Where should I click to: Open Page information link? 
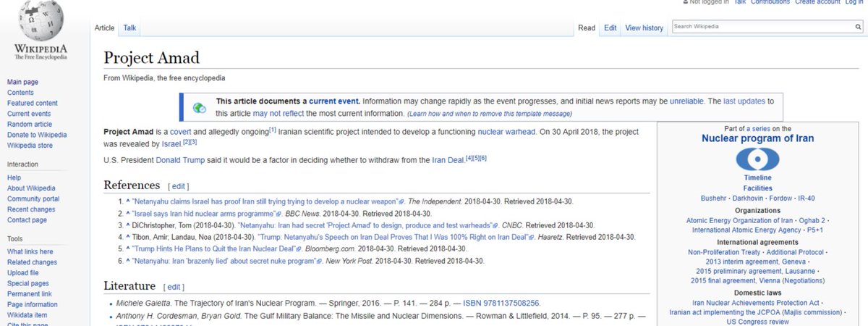point(32,304)
